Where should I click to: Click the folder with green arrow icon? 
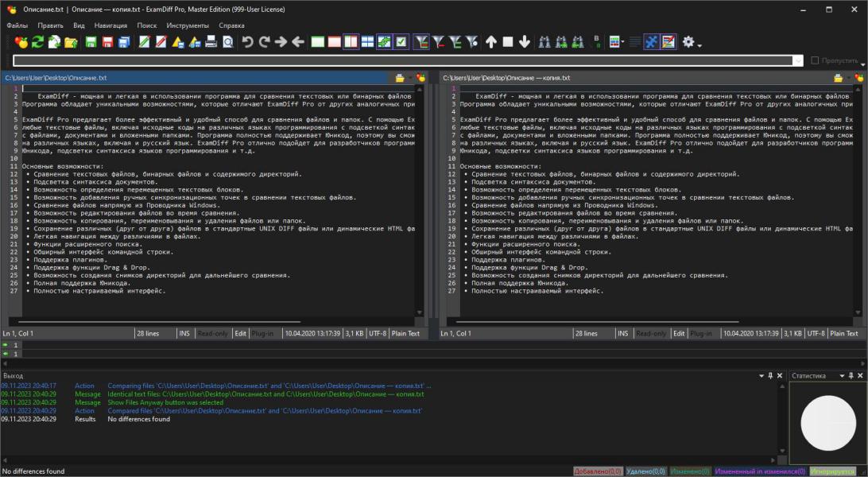coord(71,42)
